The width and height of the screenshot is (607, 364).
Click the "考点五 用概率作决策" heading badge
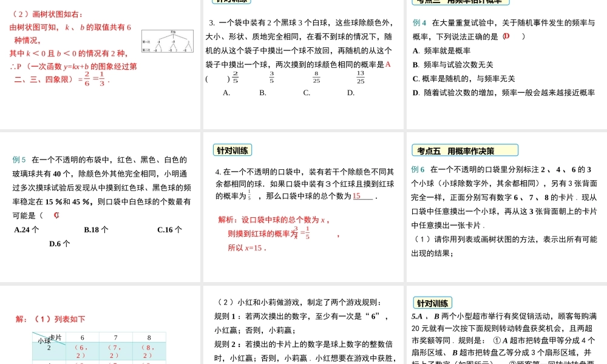point(465,150)
